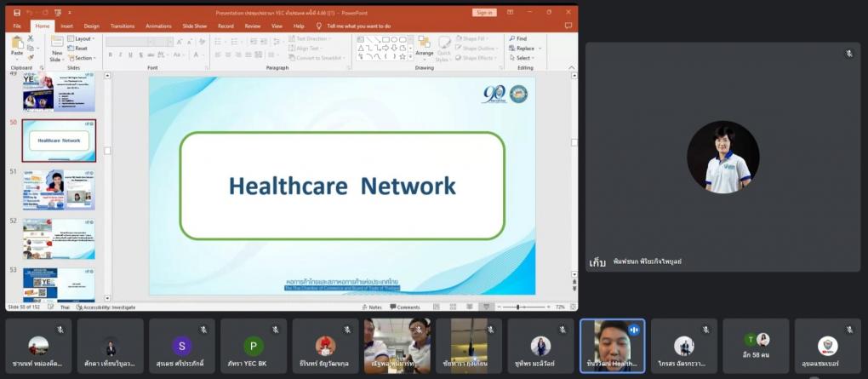
Task: Select slide 52 thumbnail
Action: pyautogui.click(x=59, y=238)
